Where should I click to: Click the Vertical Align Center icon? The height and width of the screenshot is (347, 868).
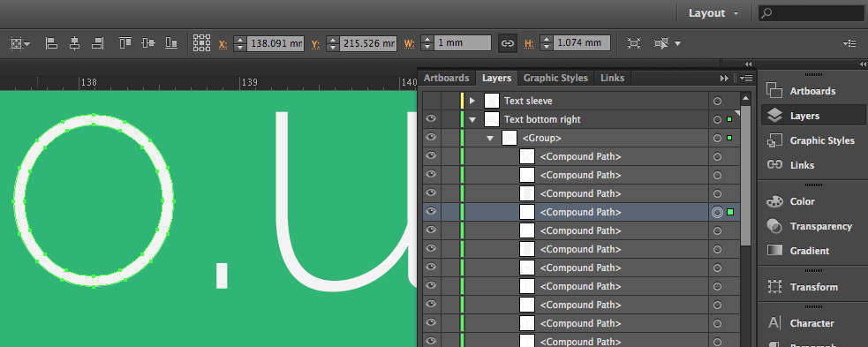click(148, 42)
